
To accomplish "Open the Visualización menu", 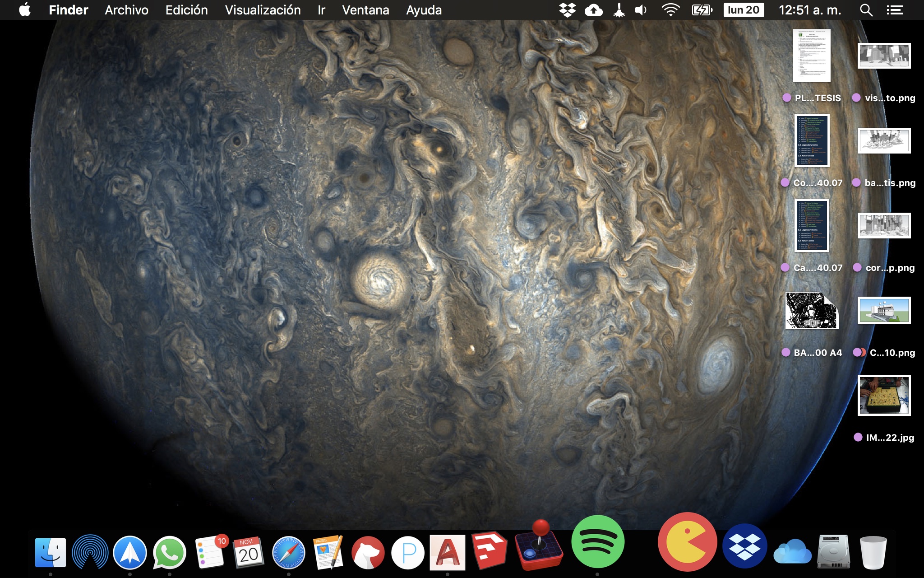I will [x=263, y=10].
